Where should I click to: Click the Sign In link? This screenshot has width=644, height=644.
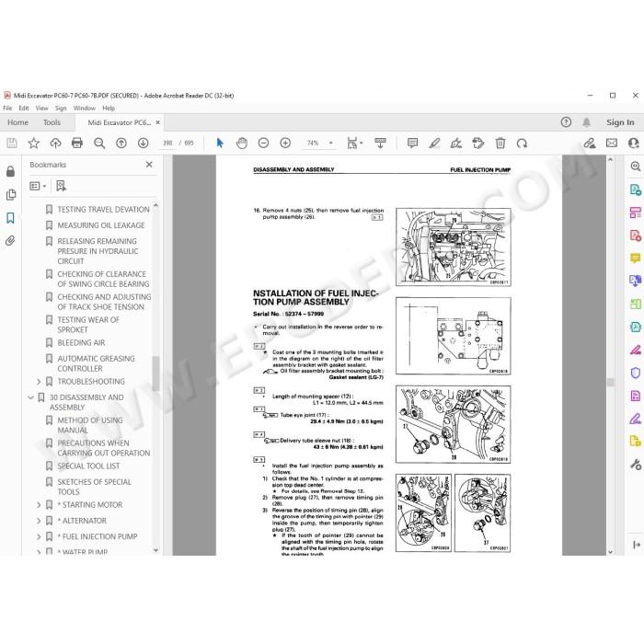coord(620,122)
